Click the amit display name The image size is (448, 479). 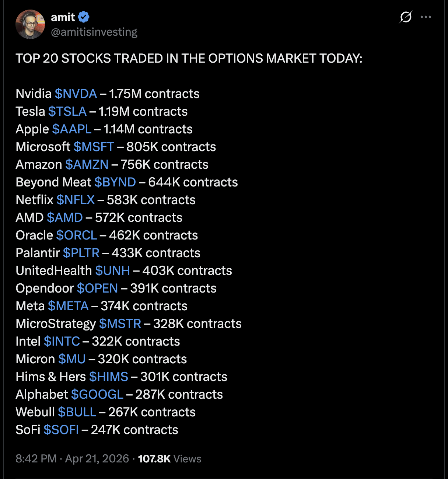pos(63,17)
